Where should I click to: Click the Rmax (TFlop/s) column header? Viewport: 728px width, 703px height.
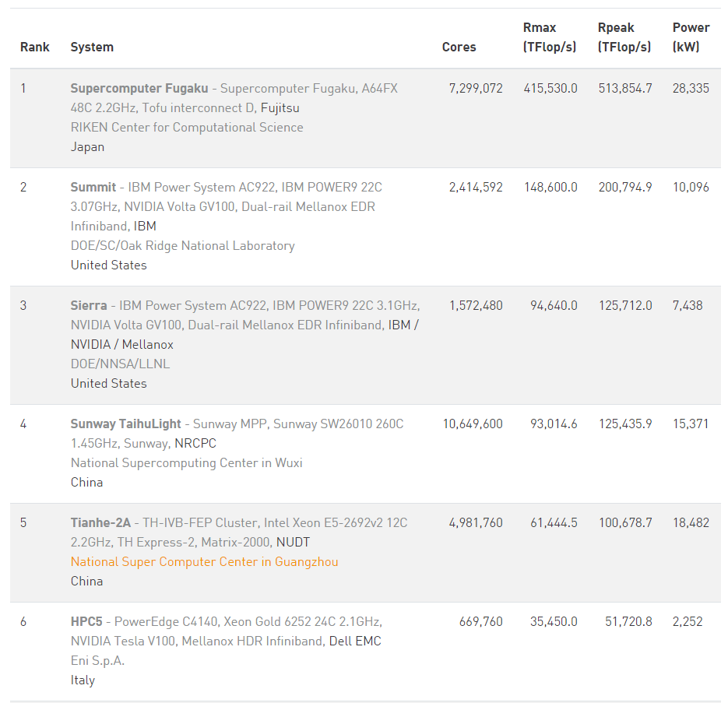pos(550,37)
